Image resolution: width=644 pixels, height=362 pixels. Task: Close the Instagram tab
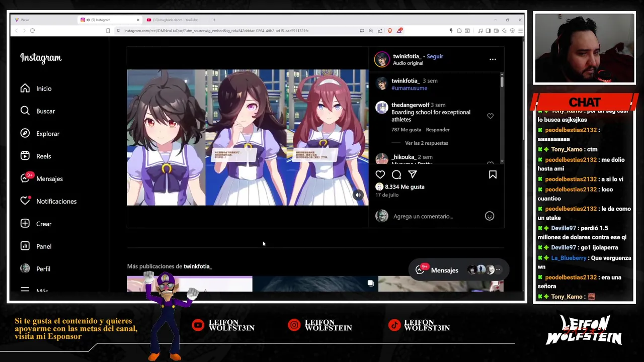pyautogui.click(x=138, y=20)
